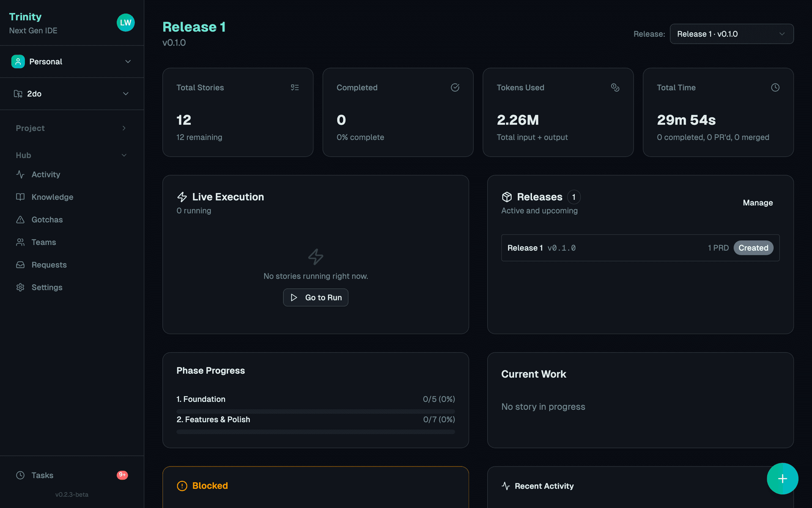Image resolution: width=812 pixels, height=508 pixels.
Task: Click the 2. Features & Polish label
Action: tap(213, 420)
